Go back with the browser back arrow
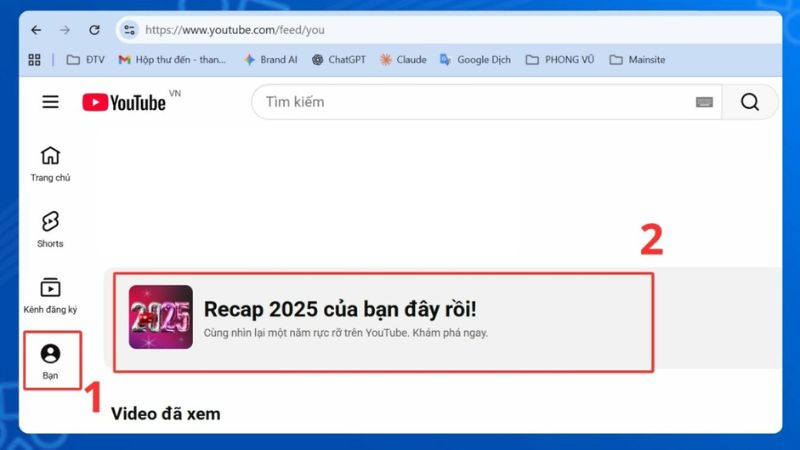The image size is (800, 450). pos(36,30)
